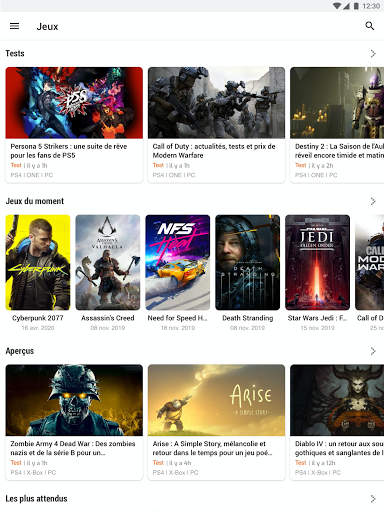Select the Cyberpunk 2077 game cover
Image resolution: width=384 pixels, height=512 pixels.
pyautogui.click(x=38, y=262)
